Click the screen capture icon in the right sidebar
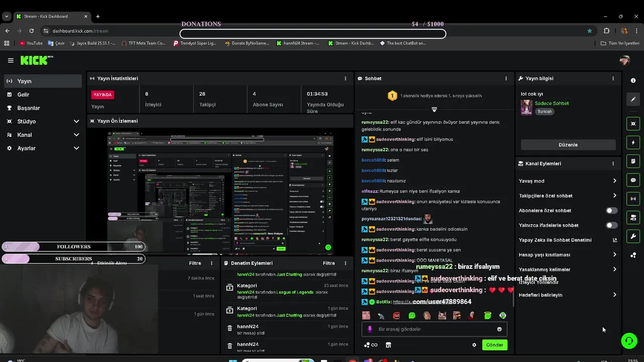This screenshot has width=644, height=362. [x=633, y=124]
